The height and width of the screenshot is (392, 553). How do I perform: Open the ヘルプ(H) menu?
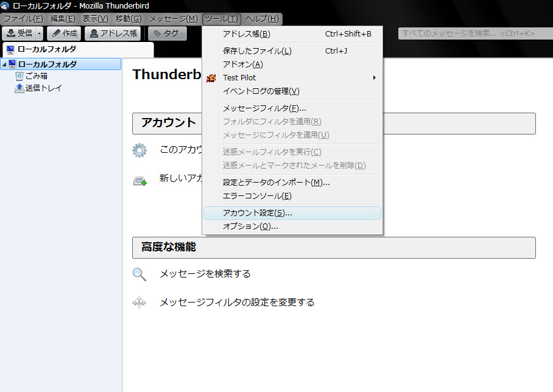(261, 19)
